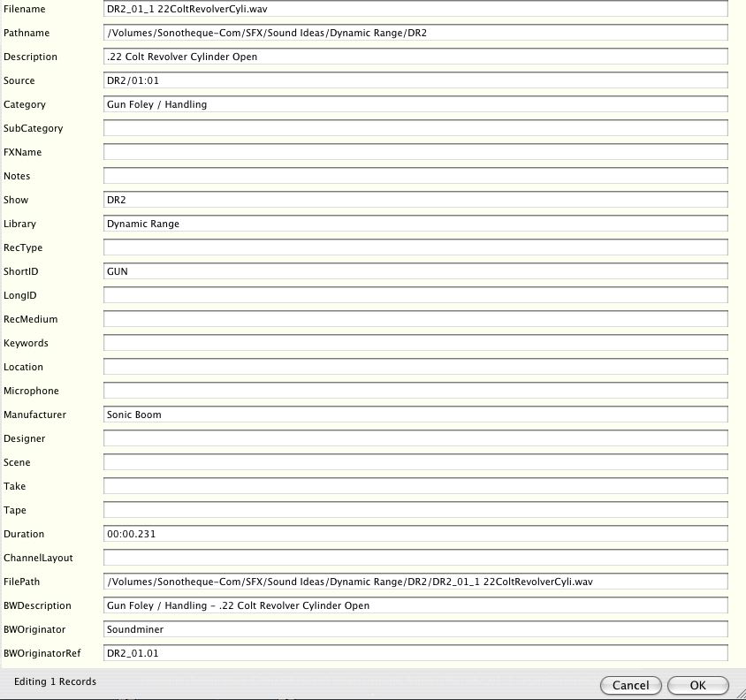Viewport: 746px width, 700px height.
Task: Click the BWDescription text field
Action: 415,605
